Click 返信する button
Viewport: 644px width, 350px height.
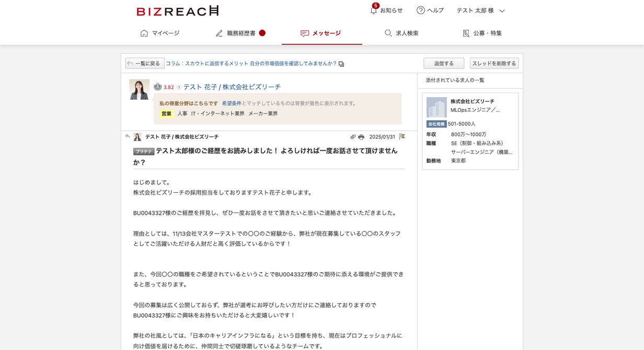coord(444,63)
